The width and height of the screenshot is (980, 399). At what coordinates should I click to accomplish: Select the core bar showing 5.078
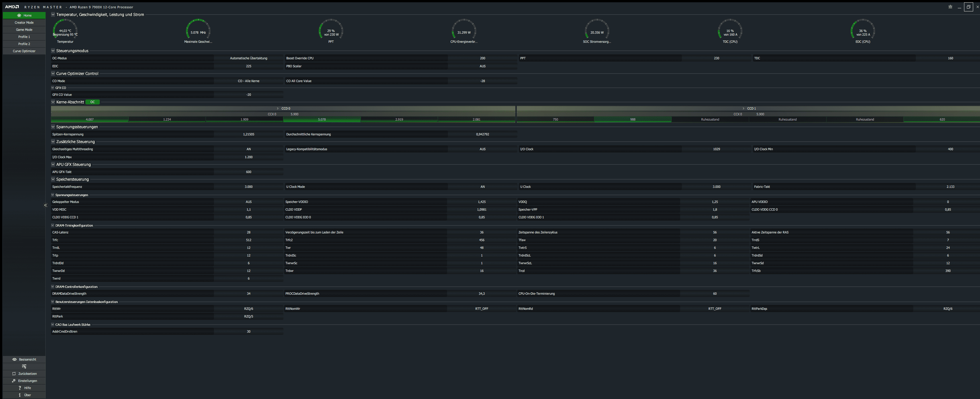click(322, 119)
